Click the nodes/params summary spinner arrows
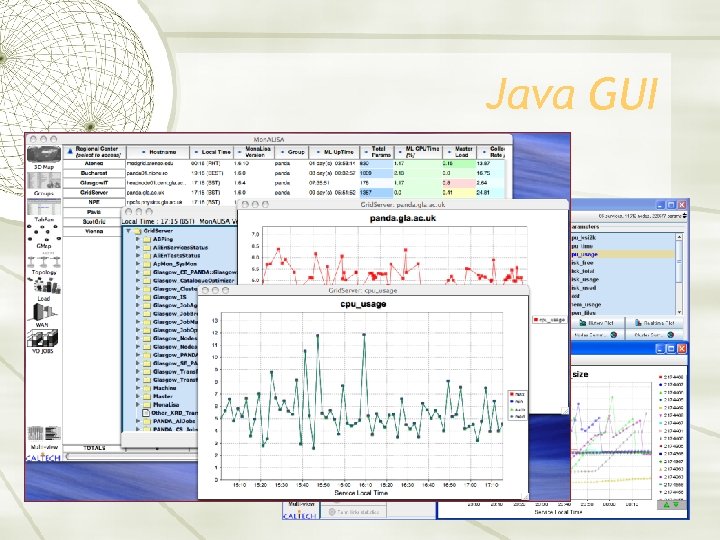Viewport: 720px width, 540px height. [x=685, y=215]
